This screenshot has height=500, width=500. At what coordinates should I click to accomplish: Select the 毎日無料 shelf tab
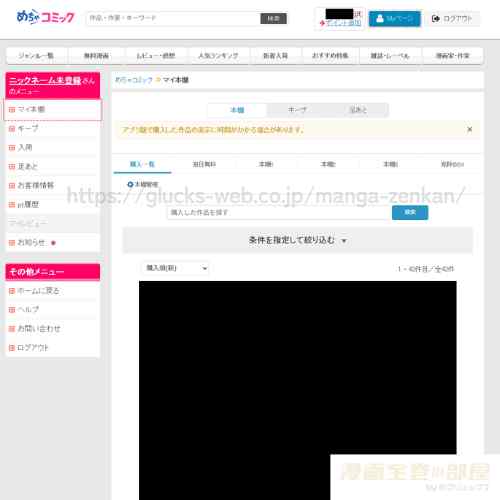[x=204, y=164]
